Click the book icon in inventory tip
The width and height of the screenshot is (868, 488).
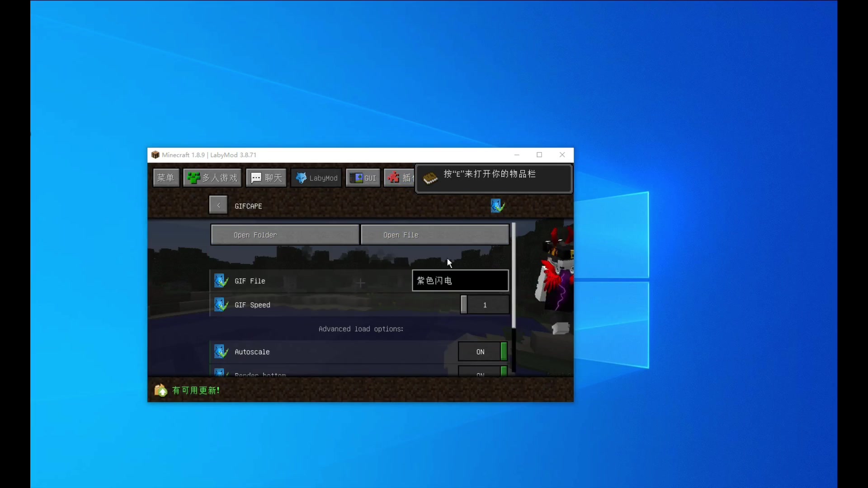click(430, 178)
